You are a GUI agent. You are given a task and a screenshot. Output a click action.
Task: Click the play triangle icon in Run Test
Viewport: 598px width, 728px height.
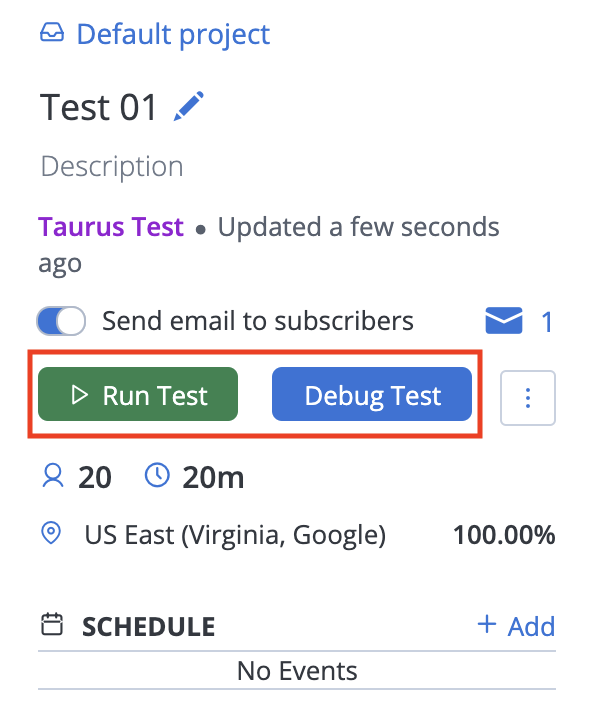(79, 395)
